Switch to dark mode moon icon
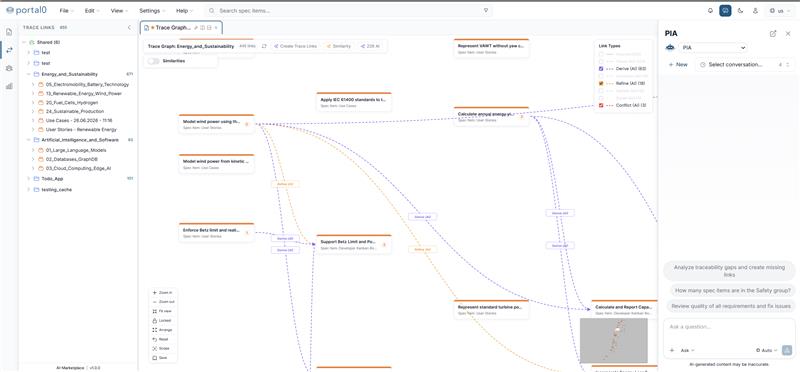 (740, 11)
